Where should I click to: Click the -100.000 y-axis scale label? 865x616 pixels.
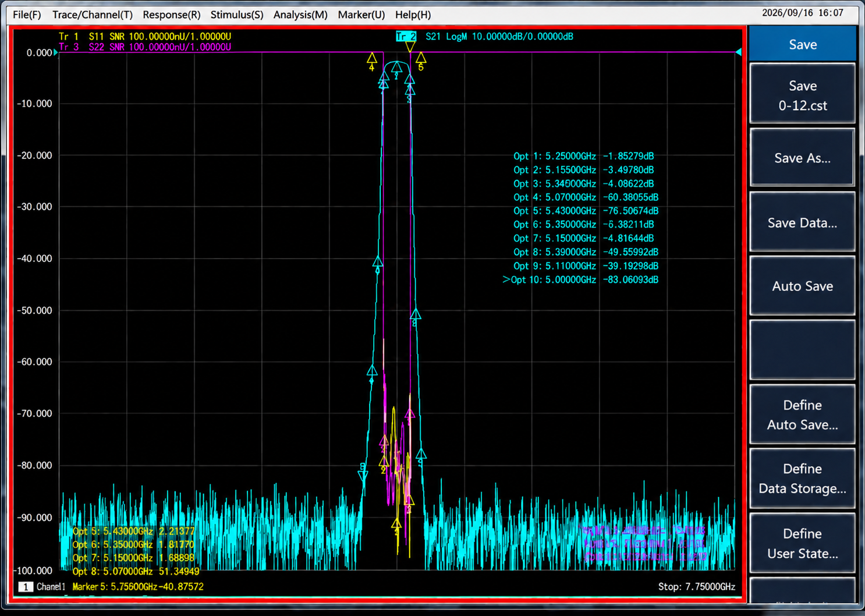tap(33, 571)
